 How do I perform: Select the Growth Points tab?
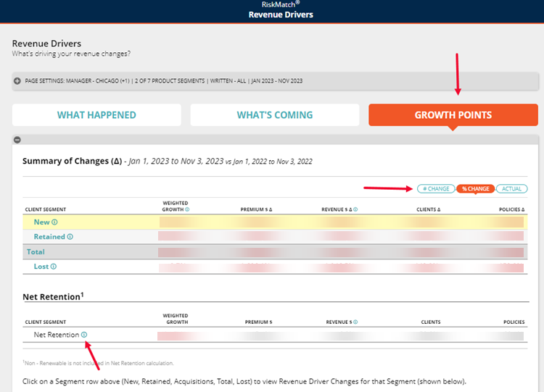[453, 115]
